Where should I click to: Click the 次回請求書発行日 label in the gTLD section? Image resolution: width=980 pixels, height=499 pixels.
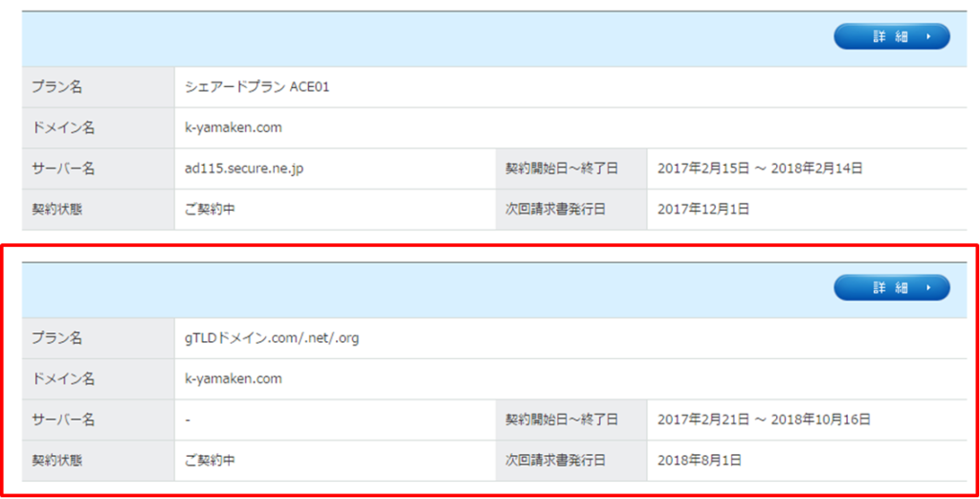[555, 460]
